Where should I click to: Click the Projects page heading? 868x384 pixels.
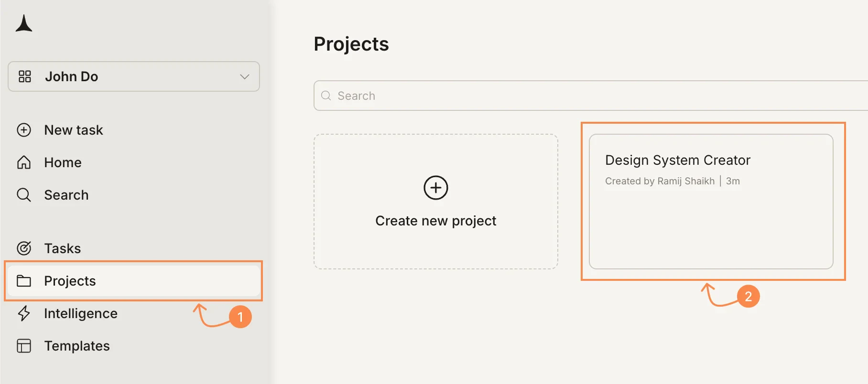pyautogui.click(x=351, y=44)
